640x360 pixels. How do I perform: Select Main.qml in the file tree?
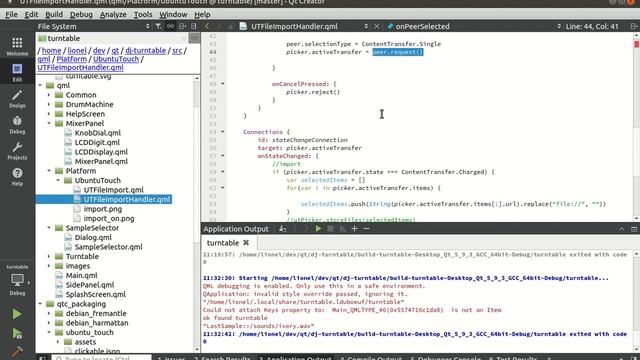81,275
